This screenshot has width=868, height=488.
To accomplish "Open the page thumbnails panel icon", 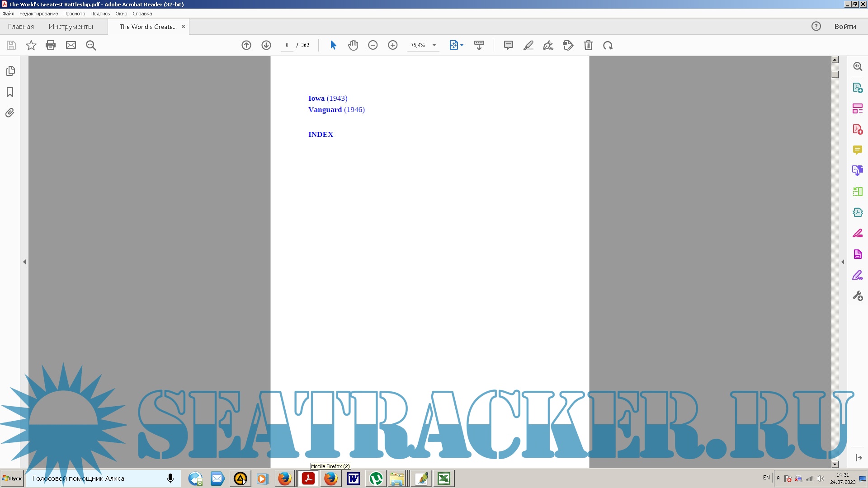I will (10, 71).
